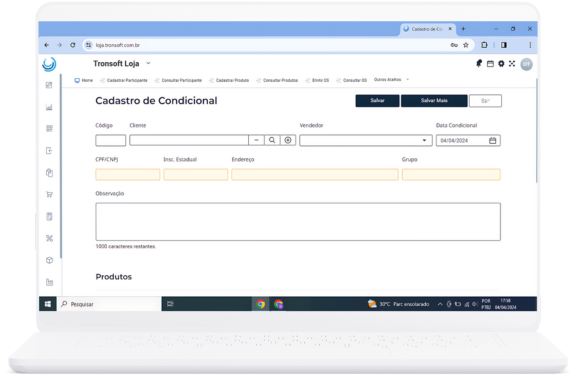Expand the Tronsoft Loja dropdown chevron

(x=148, y=63)
